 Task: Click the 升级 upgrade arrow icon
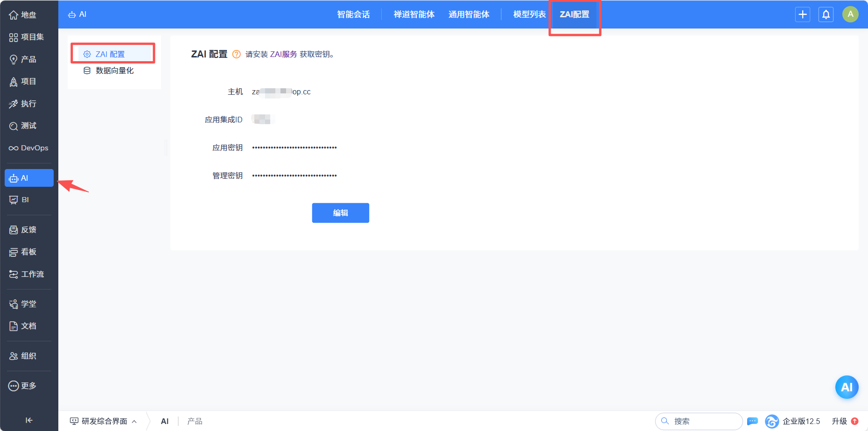click(855, 421)
